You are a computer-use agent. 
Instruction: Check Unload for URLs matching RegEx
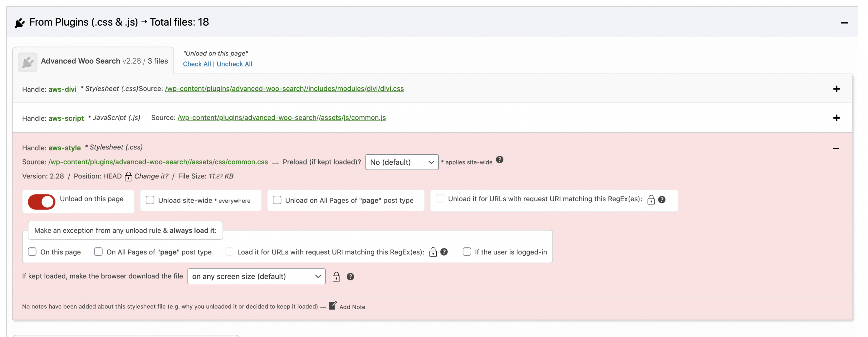(x=440, y=198)
